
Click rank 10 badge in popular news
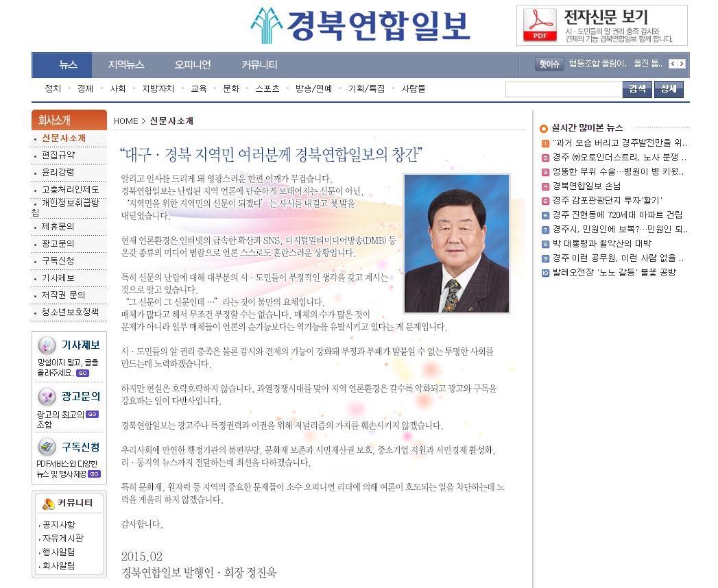coord(545,273)
